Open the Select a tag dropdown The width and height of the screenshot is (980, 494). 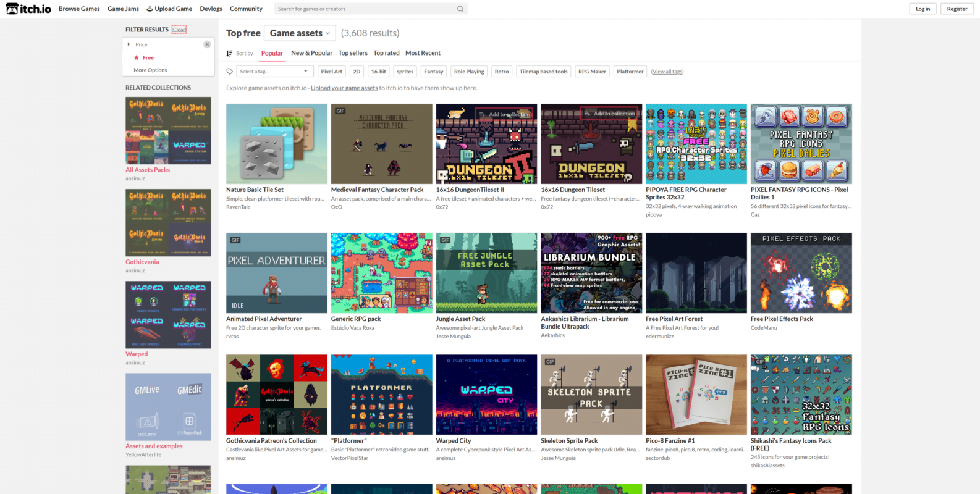click(x=275, y=72)
